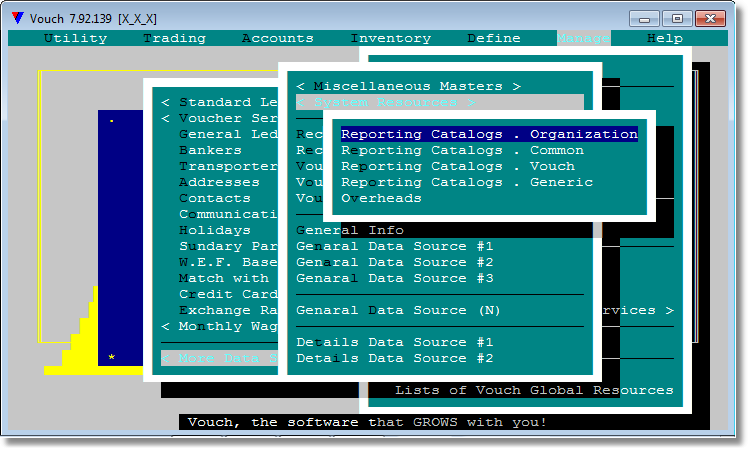Select Genaral Data Source #2
Screen dimensions: 748x450
[395, 262]
